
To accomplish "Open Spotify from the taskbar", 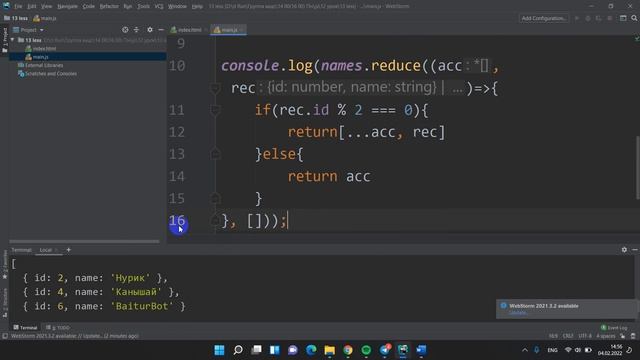I will point(366,350).
